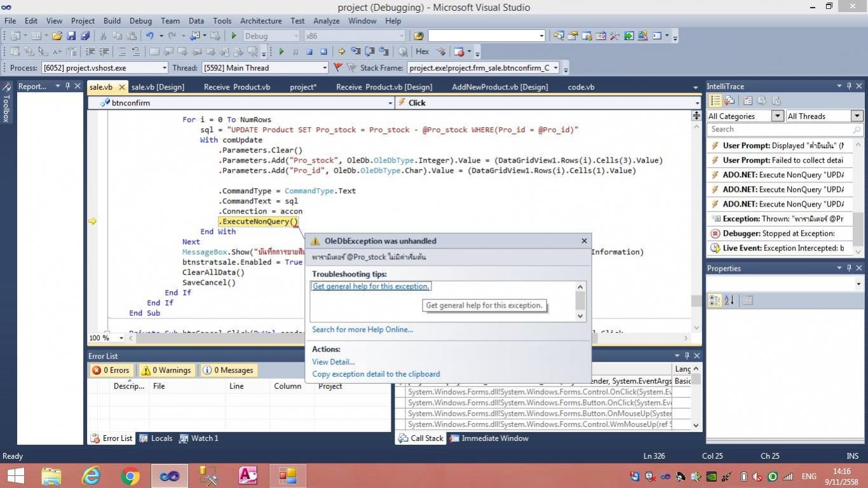
Task: Click the Open File folder icon
Action: point(57,36)
